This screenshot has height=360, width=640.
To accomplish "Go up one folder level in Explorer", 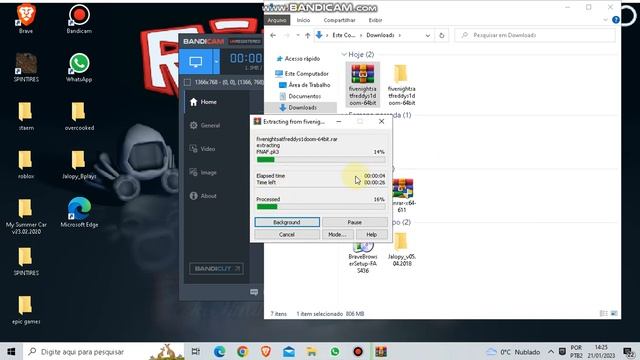I will (307, 36).
